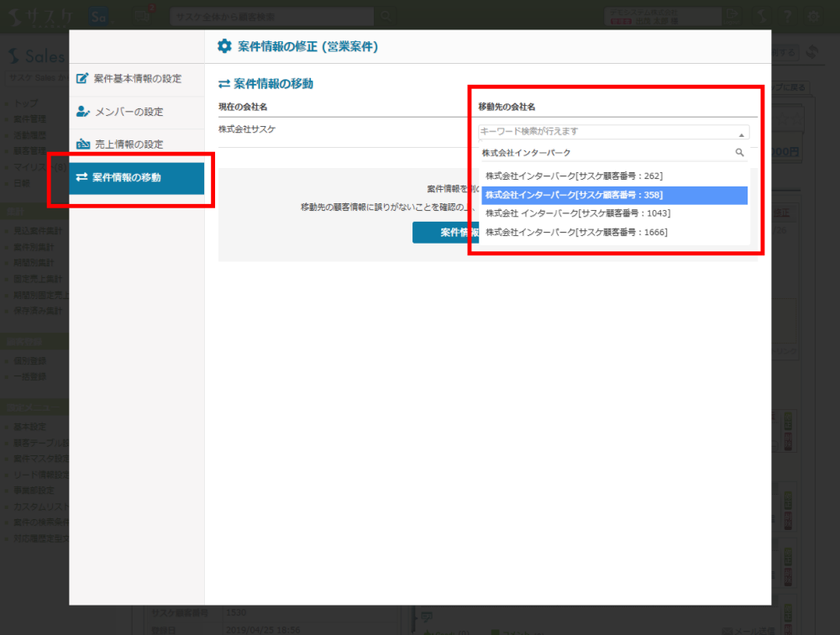Open 期間別集計 in background sidebar
Screen dimensions: 840x635
34,263
